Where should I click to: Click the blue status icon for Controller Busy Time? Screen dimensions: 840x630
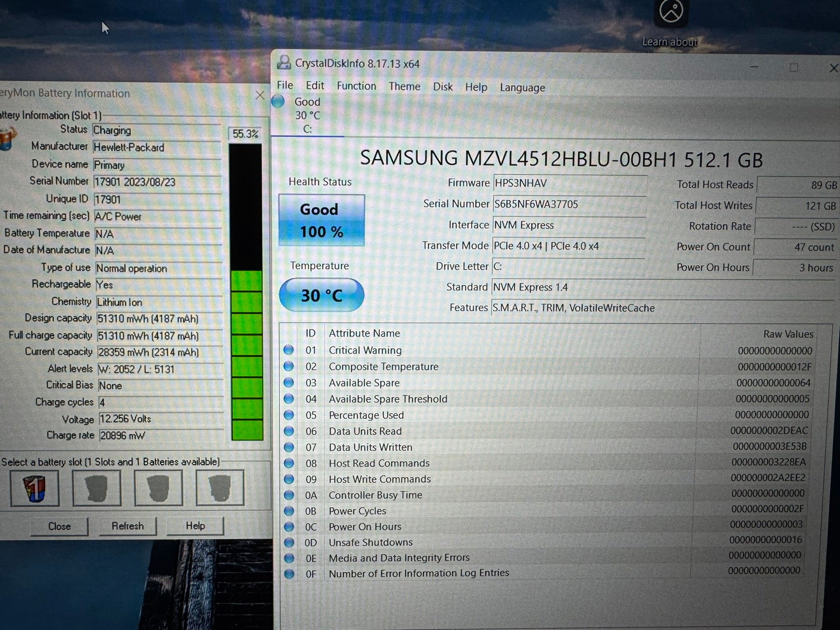[x=289, y=495]
